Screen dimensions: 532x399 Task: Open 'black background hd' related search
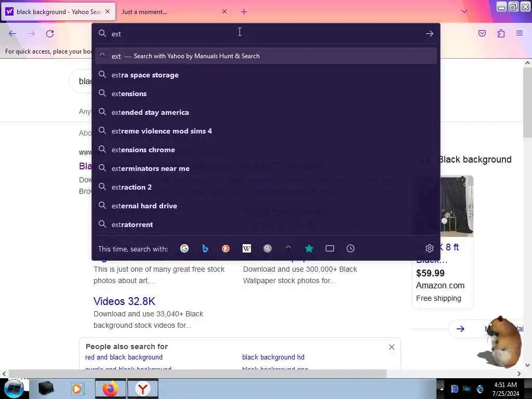273,357
